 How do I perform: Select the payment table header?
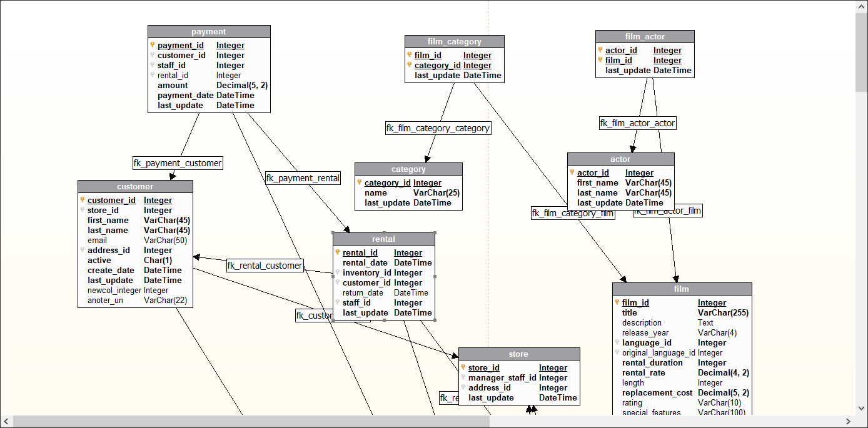(x=209, y=32)
